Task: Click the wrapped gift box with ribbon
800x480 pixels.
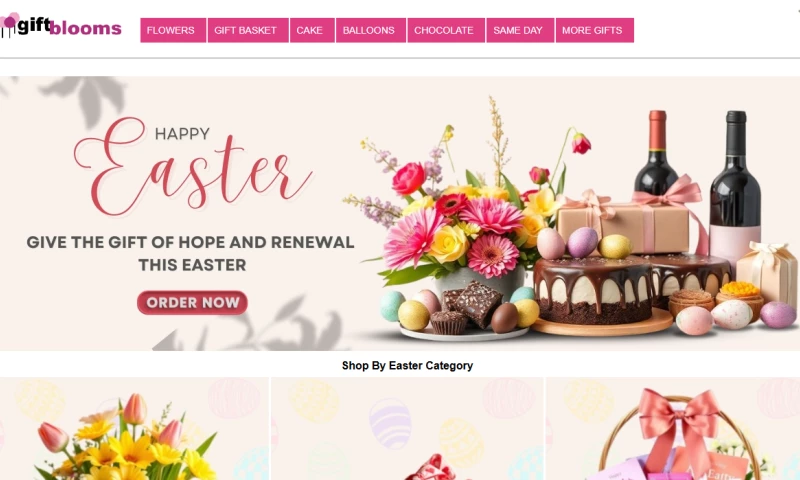Action: (622, 224)
